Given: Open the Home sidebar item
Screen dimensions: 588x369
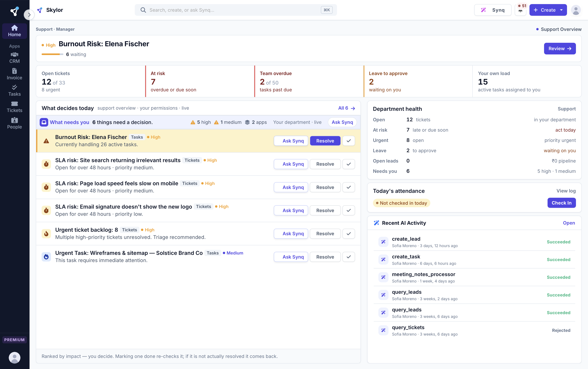Looking at the screenshot, I should pos(14,31).
